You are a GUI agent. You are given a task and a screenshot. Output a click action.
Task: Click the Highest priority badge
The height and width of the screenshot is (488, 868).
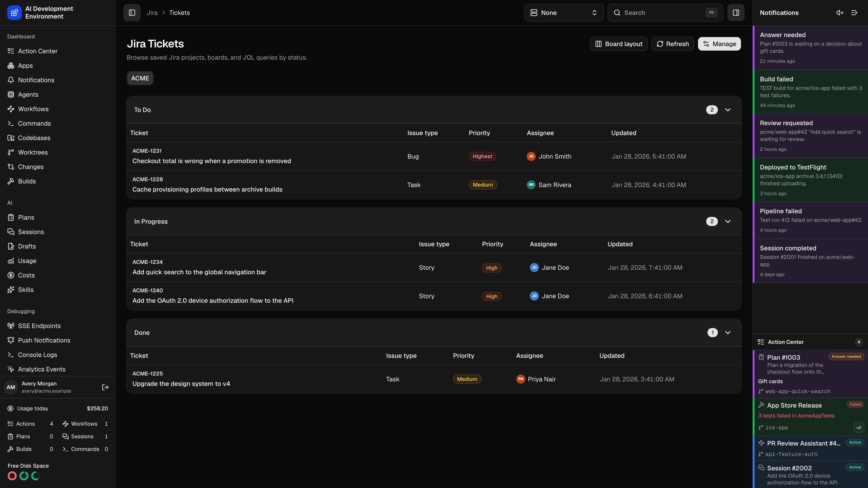point(482,156)
